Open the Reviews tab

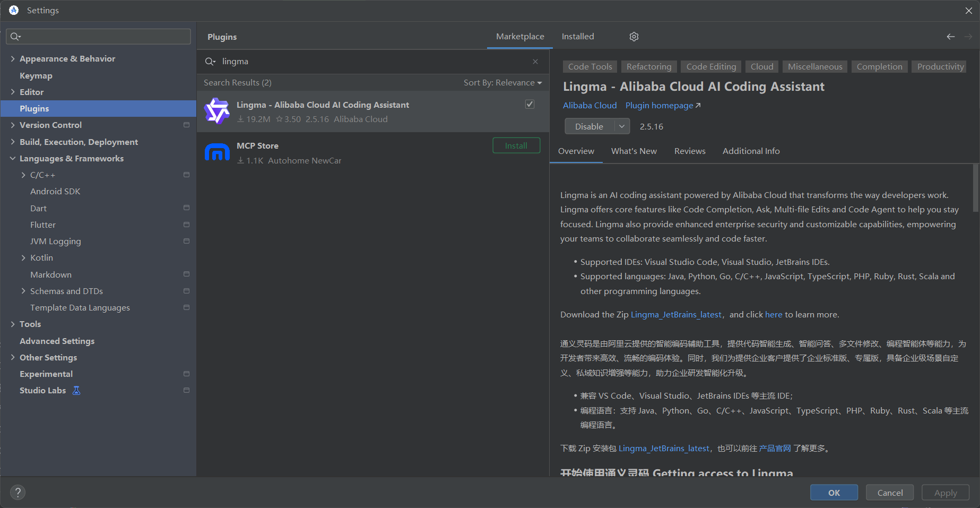(690, 151)
